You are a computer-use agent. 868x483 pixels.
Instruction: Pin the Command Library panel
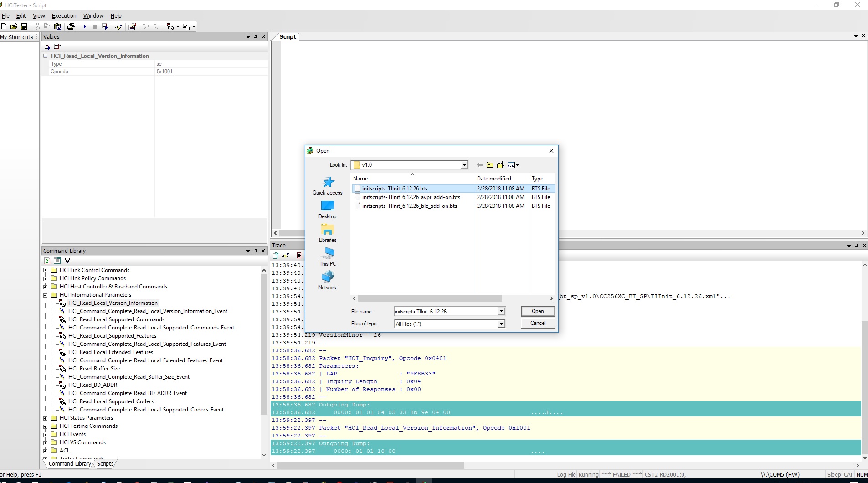(256, 251)
